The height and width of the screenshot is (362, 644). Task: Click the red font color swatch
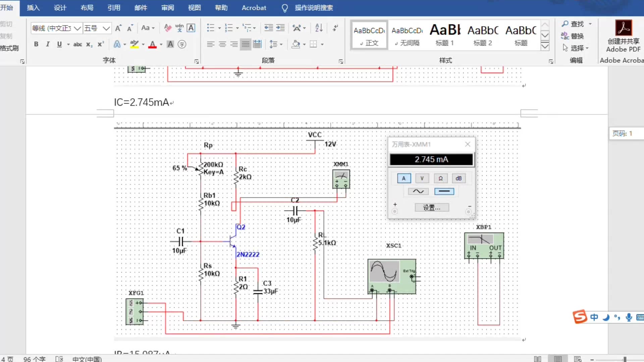pyautogui.click(x=153, y=44)
